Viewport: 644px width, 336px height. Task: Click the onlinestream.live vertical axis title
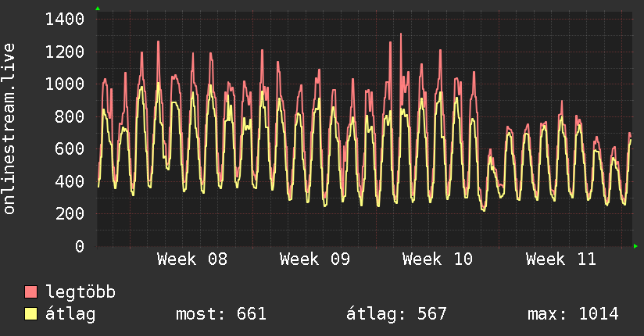coord(9,129)
